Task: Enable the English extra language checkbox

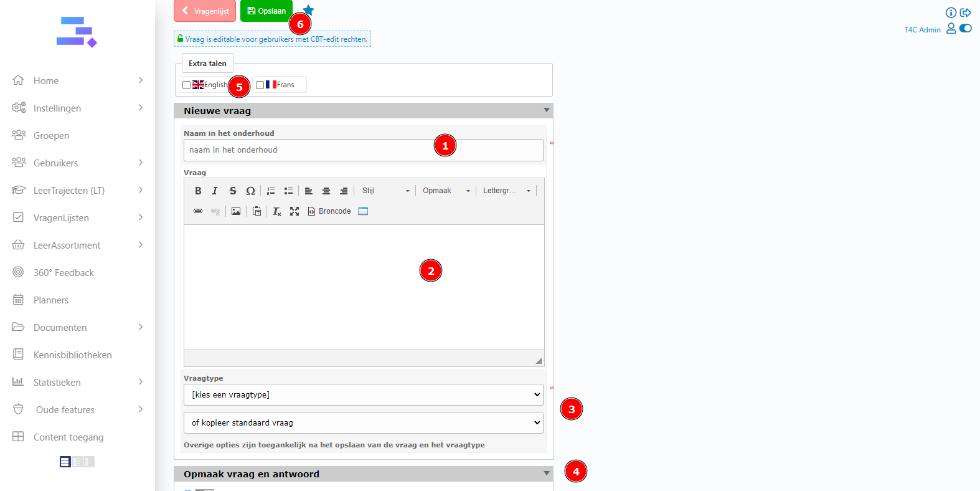Action: (187, 85)
